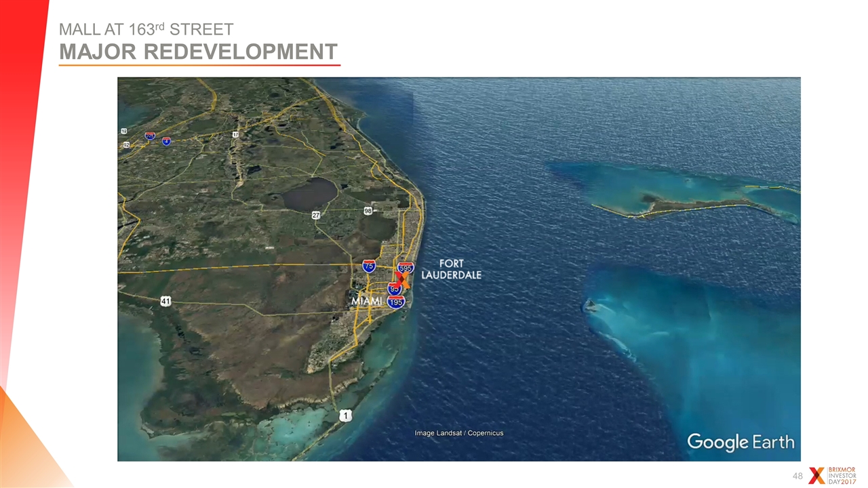The height and width of the screenshot is (488, 868).
Task: Click the I-95 interstate shield
Action: tap(395, 289)
